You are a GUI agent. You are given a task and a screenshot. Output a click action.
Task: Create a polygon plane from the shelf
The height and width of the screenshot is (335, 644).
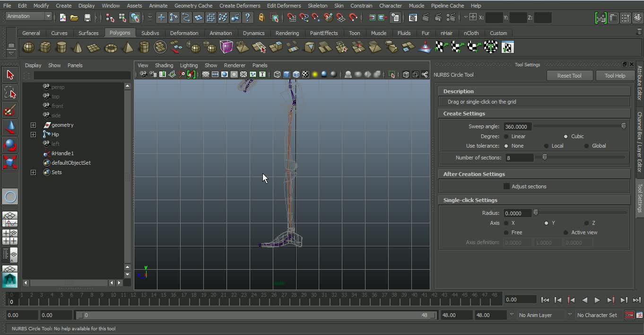94,47
